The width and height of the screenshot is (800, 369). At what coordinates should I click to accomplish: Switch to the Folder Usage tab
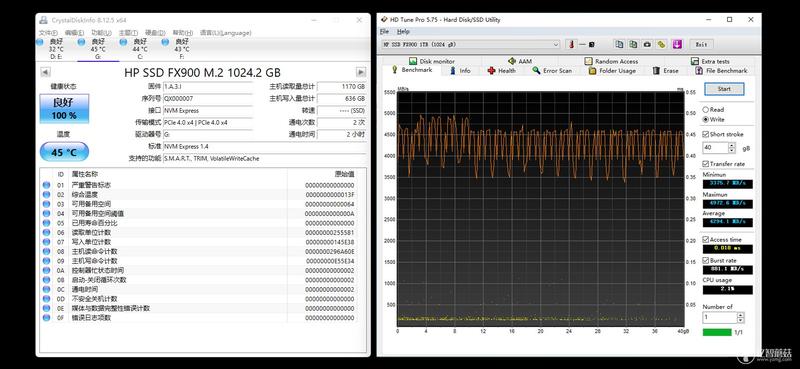click(x=612, y=70)
